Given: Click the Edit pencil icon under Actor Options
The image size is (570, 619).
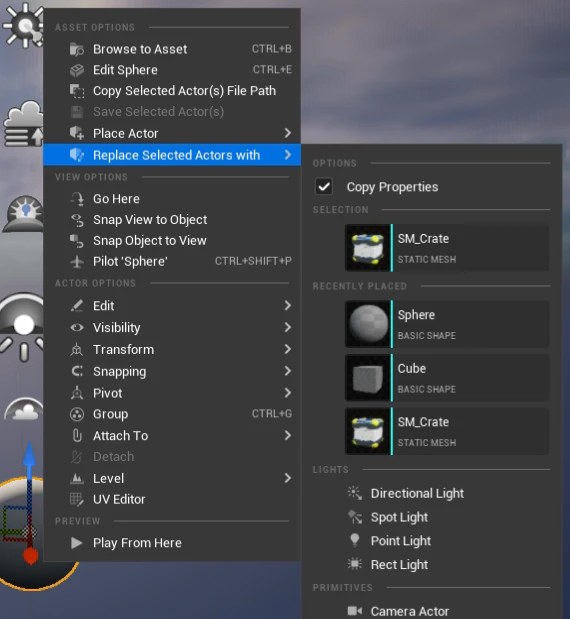Looking at the screenshot, I should 77,306.
